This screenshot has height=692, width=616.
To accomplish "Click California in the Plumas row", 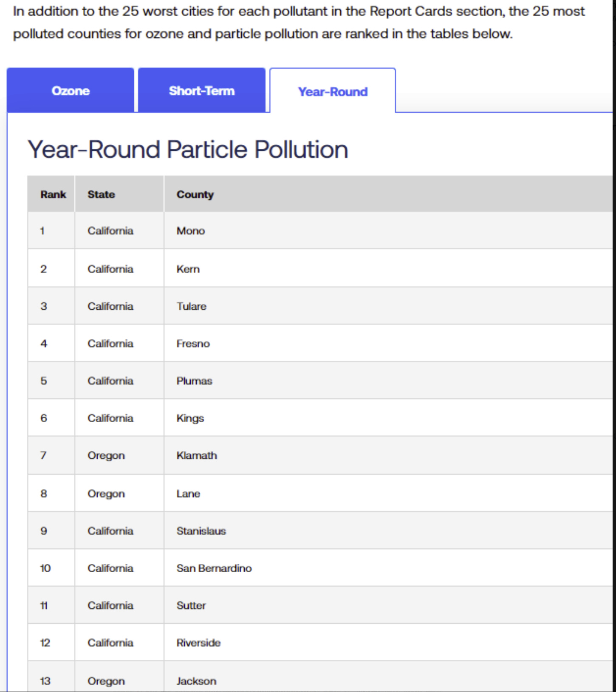I will click(x=110, y=381).
